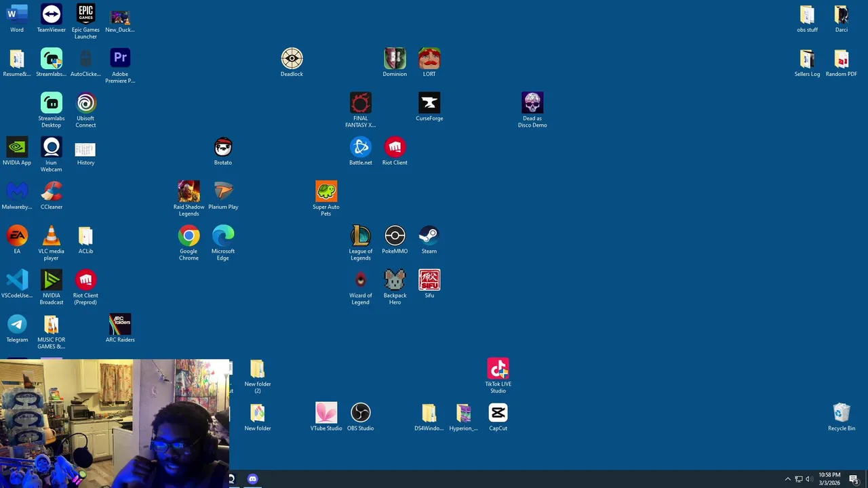Launch the Super Auto Pets icon
Image resolution: width=868 pixels, height=488 pixels.
click(326, 192)
